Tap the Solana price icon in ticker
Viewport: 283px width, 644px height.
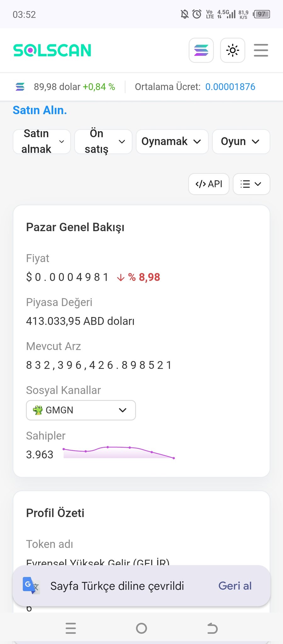(20, 87)
